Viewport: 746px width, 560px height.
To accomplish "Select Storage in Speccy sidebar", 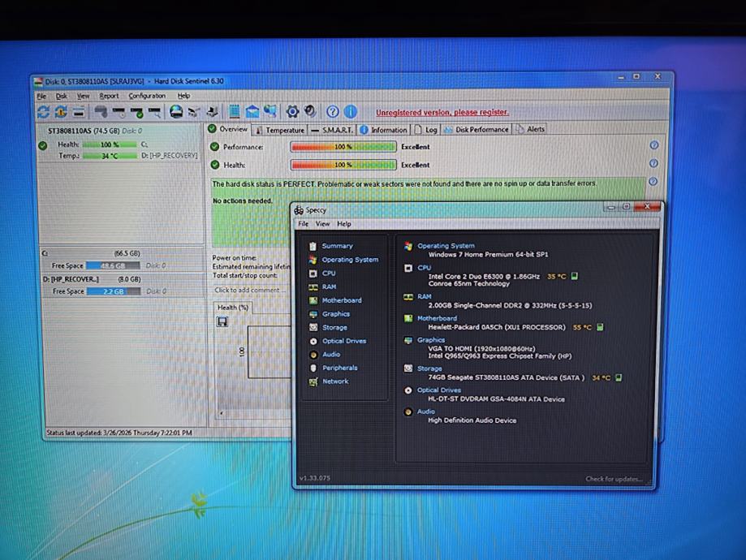I will (334, 327).
